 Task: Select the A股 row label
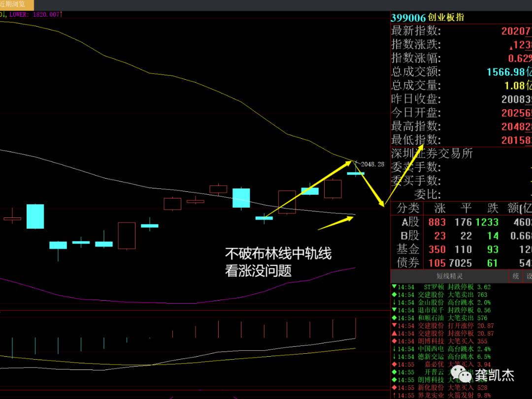pos(410,222)
